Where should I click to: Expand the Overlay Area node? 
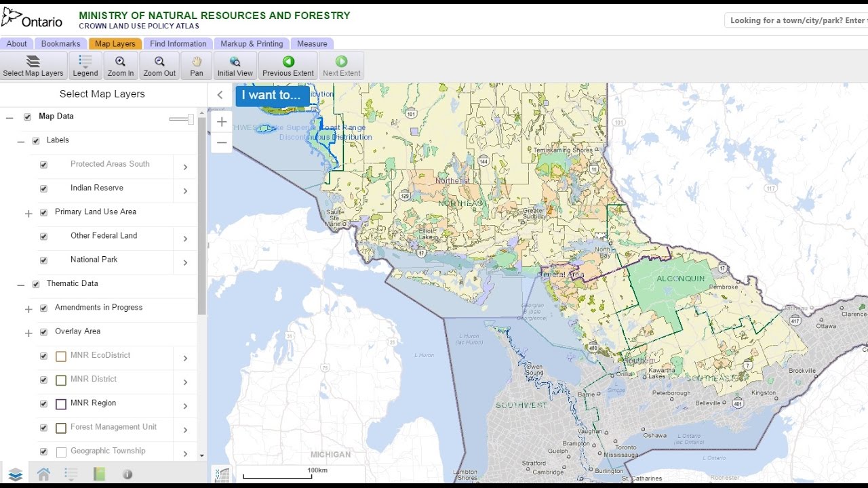coord(28,333)
